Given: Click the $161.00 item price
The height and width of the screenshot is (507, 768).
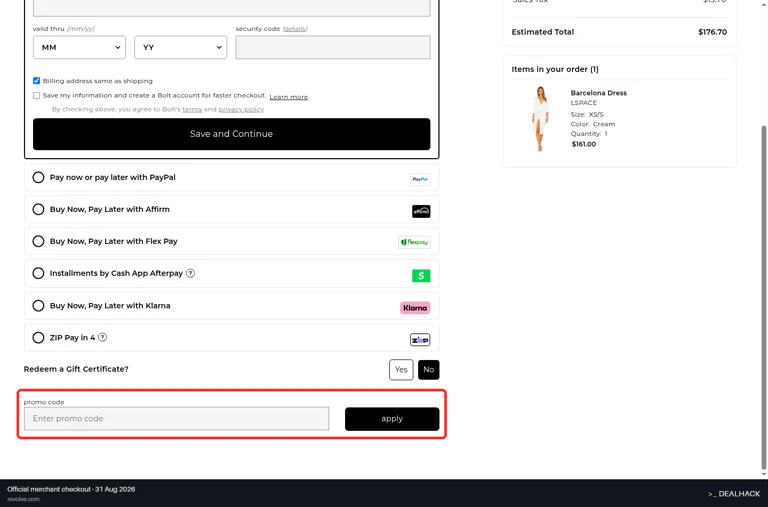Looking at the screenshot, I should point(584,144).
